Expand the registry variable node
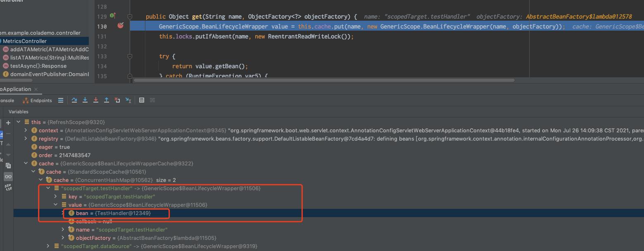644x251 pixels. click(x=26, y=139)
